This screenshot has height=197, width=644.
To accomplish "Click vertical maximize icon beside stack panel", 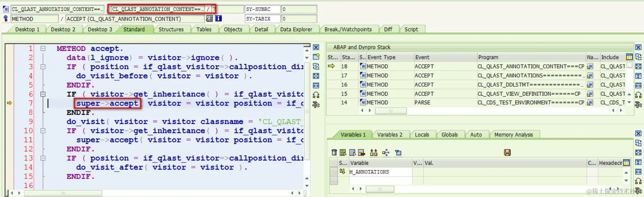I will (x=638, y=76).
